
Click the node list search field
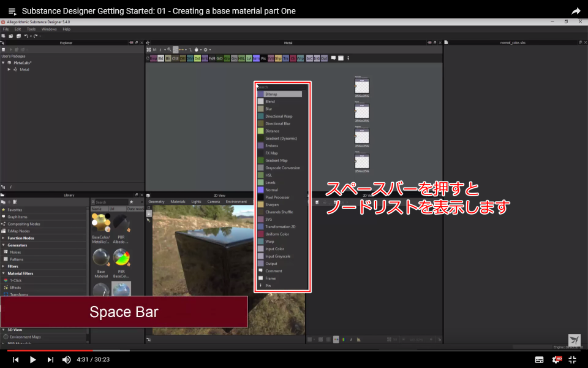pos(281,87)
